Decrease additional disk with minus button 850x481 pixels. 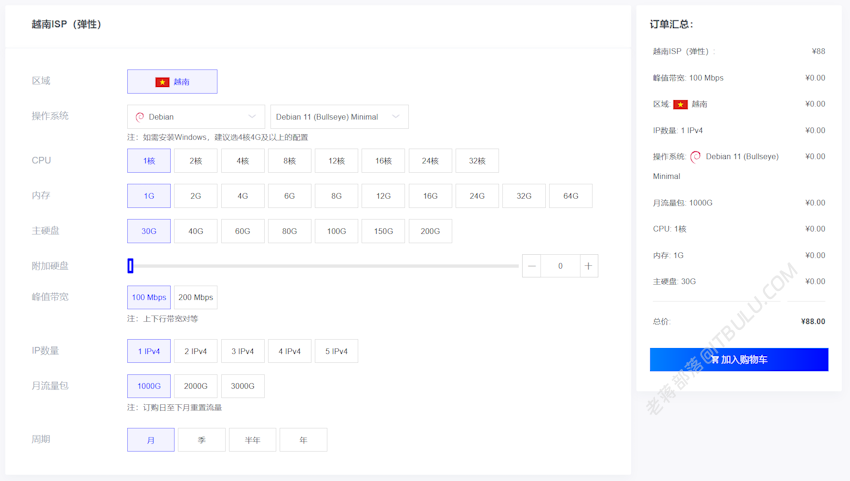(x=531, y=266)
